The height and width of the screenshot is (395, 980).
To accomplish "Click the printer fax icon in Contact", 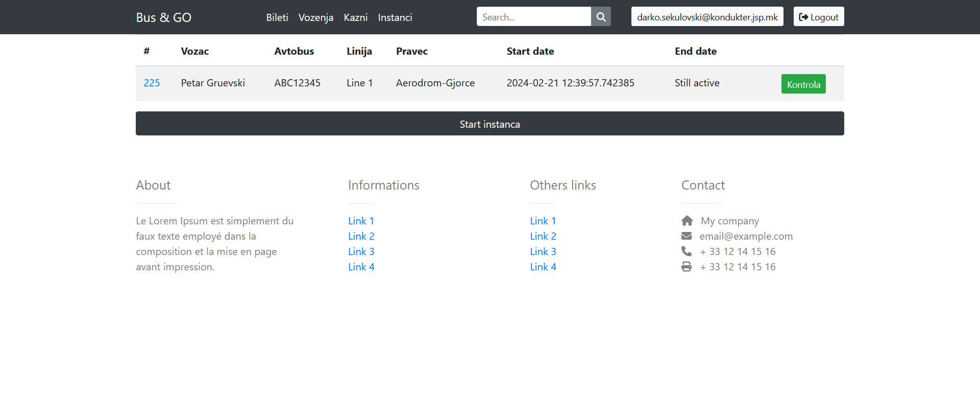I will (687, 267).
